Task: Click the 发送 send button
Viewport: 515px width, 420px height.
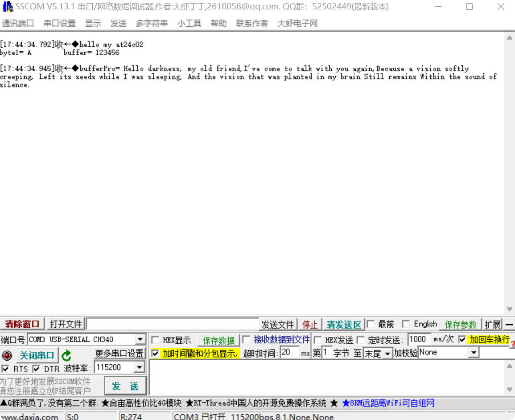Action: [125, 386]
